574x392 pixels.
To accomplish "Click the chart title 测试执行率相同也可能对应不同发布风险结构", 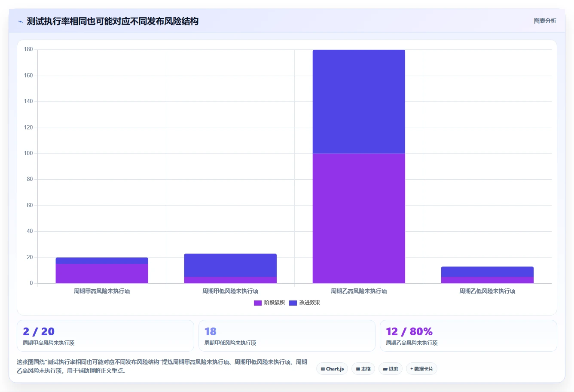I will [x=113, y=21].
